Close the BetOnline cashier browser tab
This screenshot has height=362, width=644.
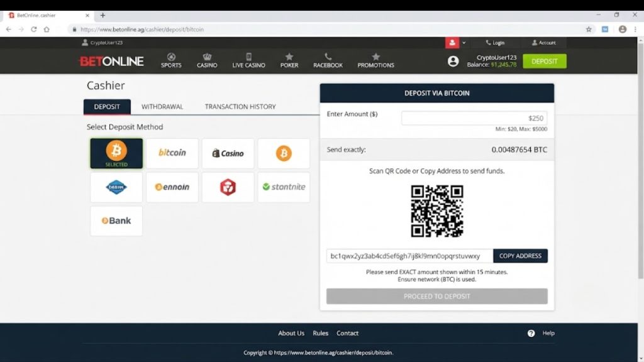87,15
